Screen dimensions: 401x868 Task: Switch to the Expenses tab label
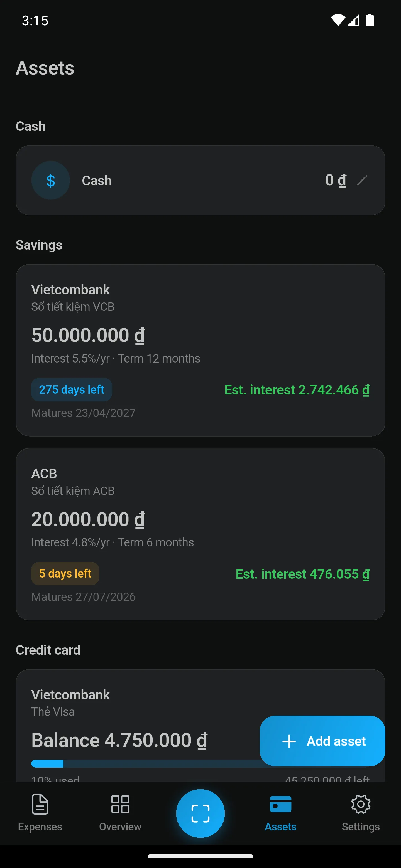click(40, 827)
